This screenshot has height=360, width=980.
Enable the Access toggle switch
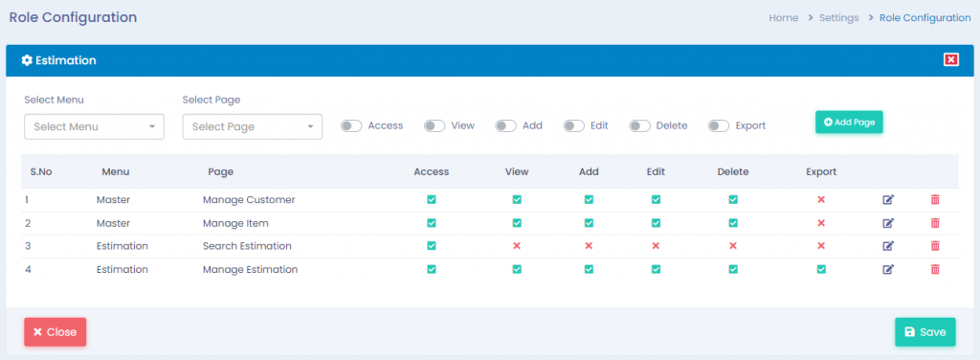tap(351, 126)
